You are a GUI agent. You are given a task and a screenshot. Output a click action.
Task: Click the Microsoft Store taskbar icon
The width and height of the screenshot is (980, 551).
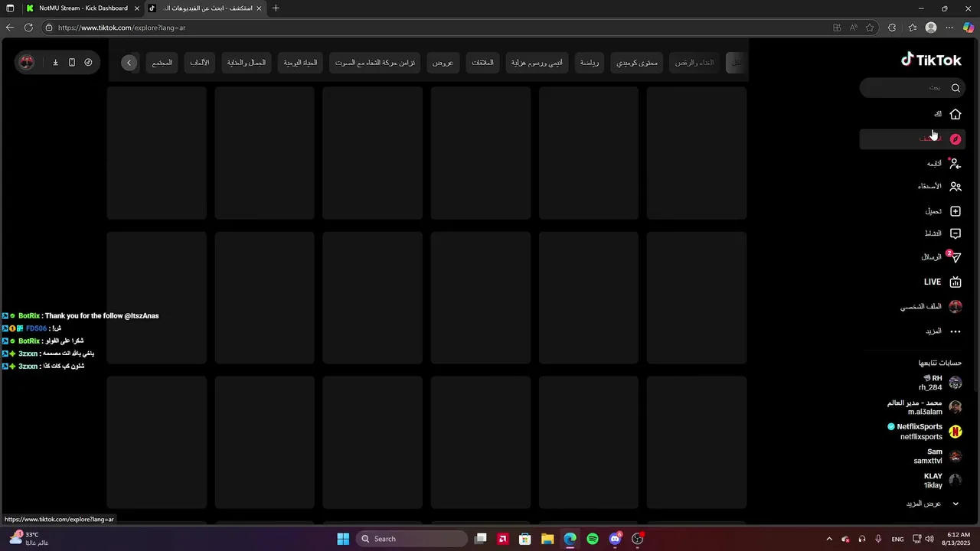(x=525, y=539)
